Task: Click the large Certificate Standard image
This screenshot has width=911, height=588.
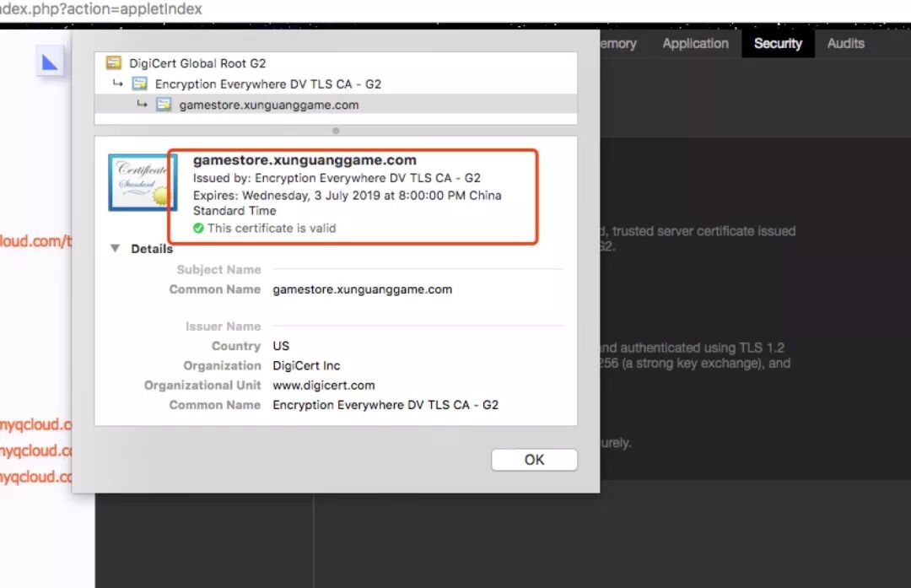Action: (x=143, y=182)
